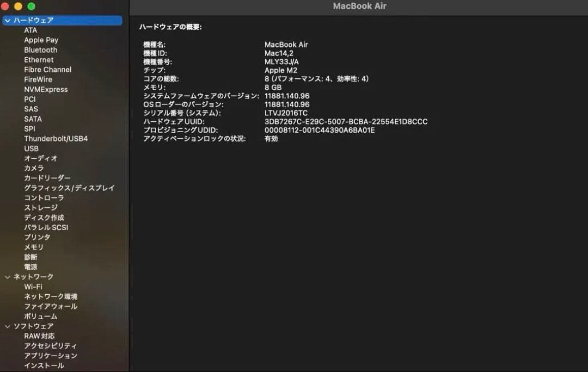This screenshot has height=372, width=588.
Task: Select プリンタ in the sidebar
Action: [37, 237]
